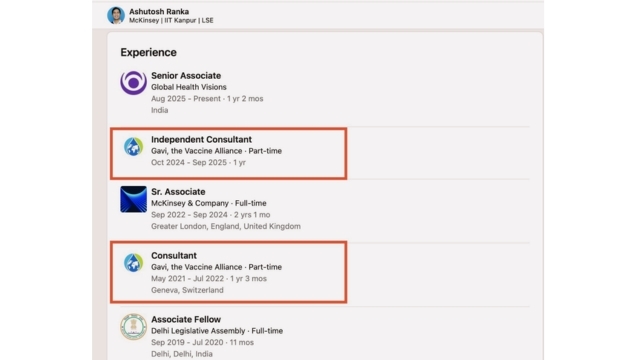Select text 'May 2021 – Jul 2022 · 1 yr 3 mos'
This screenshot has width=640, height=360.
click(209, 278)
